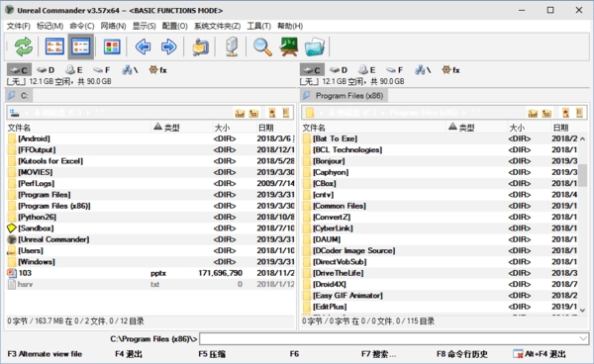Viewport: 594px width, 364px height.
Task: Expand command line history dropdown arrow
Action: tap(584, 338)
